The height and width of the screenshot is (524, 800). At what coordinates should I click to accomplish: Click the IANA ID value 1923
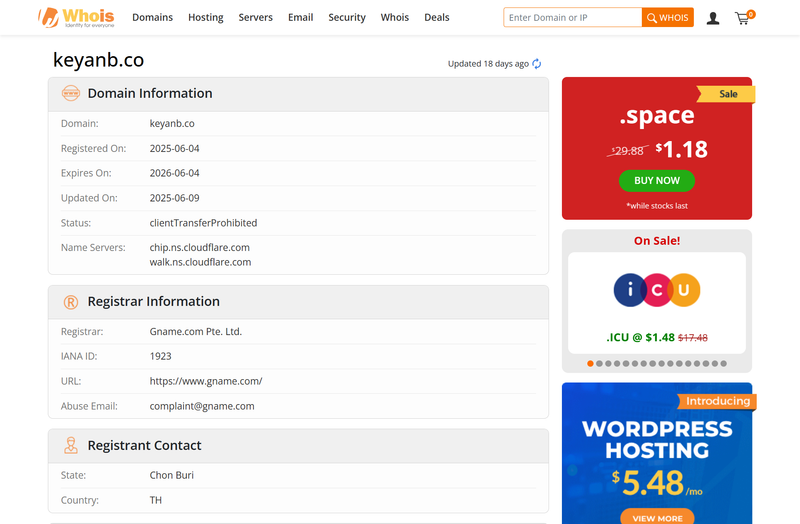pos(160,356)
